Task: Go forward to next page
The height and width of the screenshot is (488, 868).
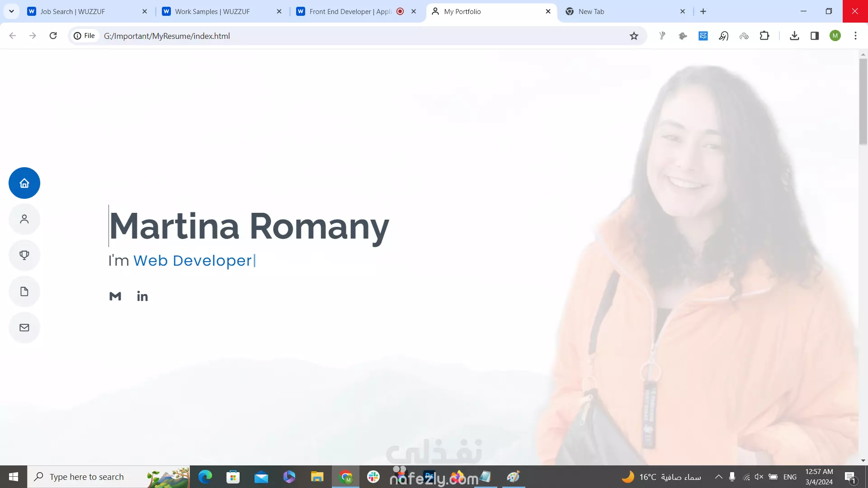Action: [33, 36]
